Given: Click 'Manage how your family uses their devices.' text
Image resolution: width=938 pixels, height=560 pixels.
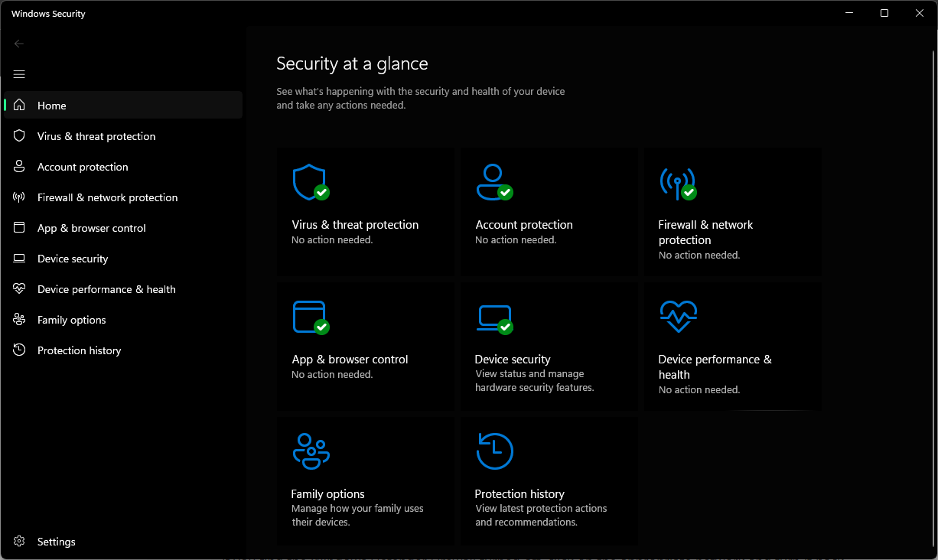Looking at the screenshot, I should point(357,516).
